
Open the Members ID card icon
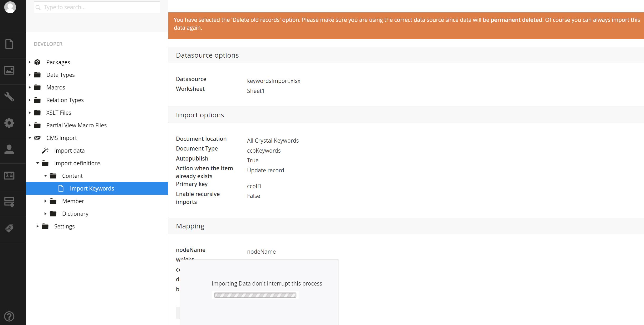(9, 176)
